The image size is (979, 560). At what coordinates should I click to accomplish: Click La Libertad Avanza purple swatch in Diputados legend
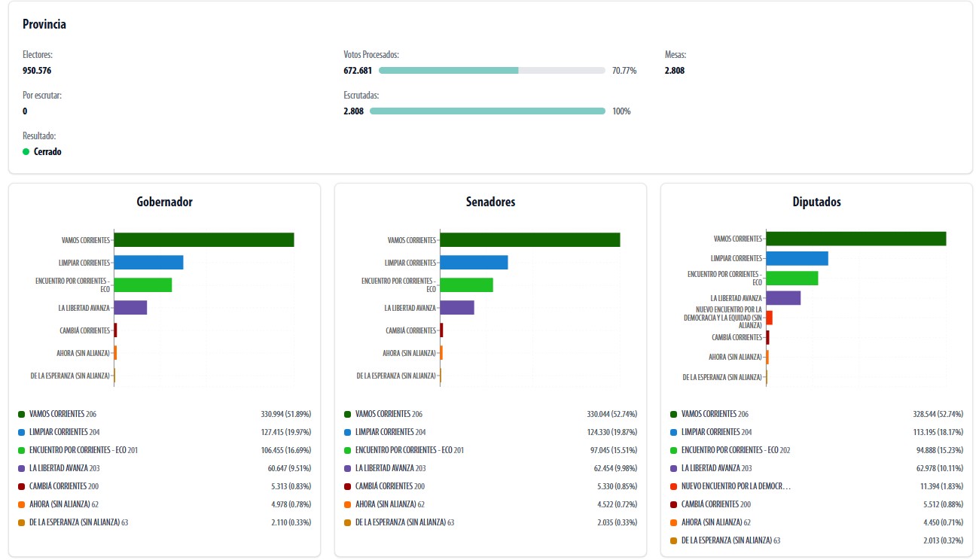click(x=674, y=468)
